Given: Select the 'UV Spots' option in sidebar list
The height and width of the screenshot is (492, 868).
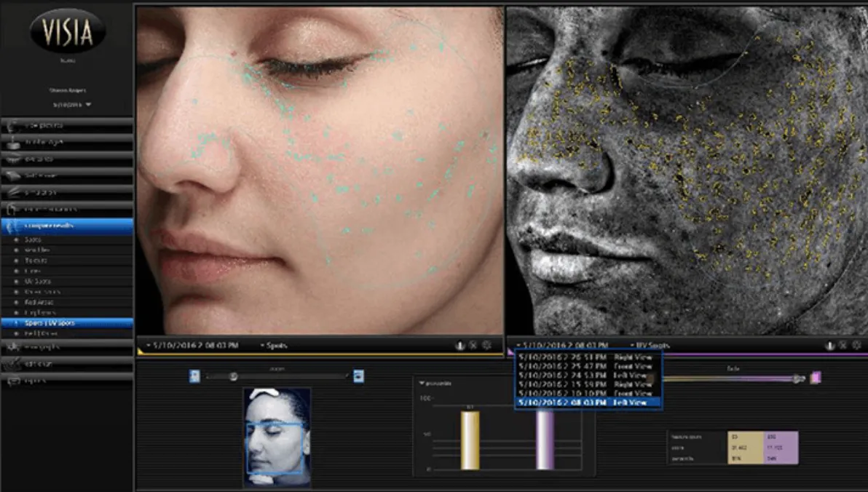Looking at the screenshot, I should click(x=38, y=281).
